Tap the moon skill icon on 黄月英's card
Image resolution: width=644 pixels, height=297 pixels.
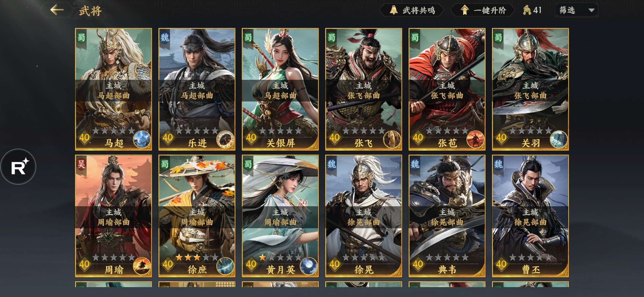point(309,266)
